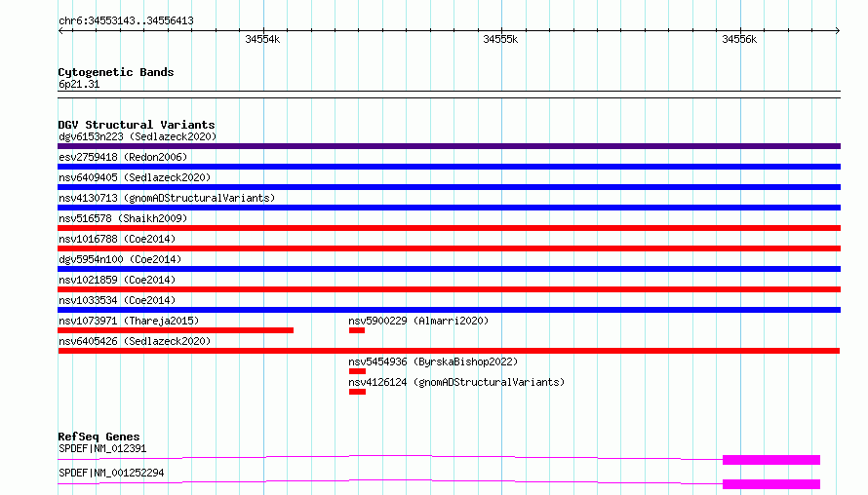Click the 6p21.31 band label
The height and width of the screenshot is (495, 868).
pyautogui.click(x=79, y=84)
